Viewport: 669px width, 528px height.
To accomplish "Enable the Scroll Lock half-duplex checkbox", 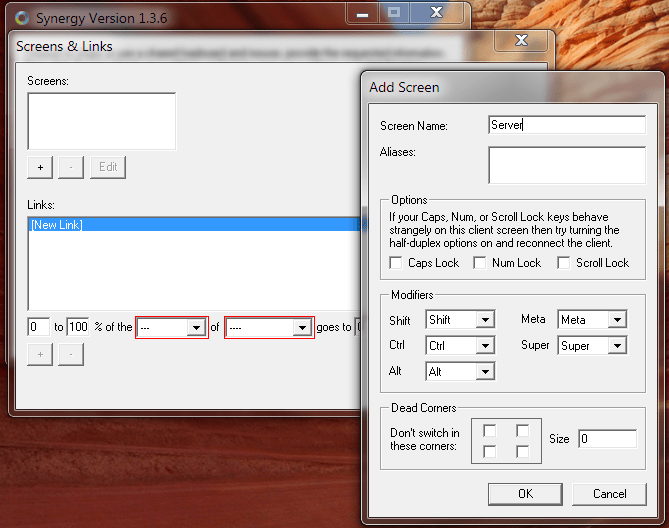I will pyautogui.click(x=564, y=263).
